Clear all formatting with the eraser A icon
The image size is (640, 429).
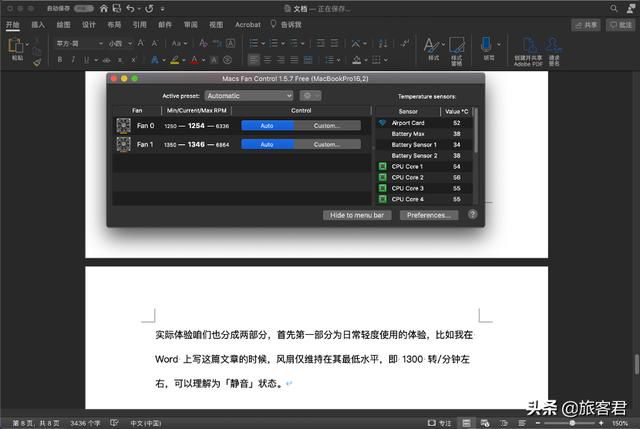point(203,43)
